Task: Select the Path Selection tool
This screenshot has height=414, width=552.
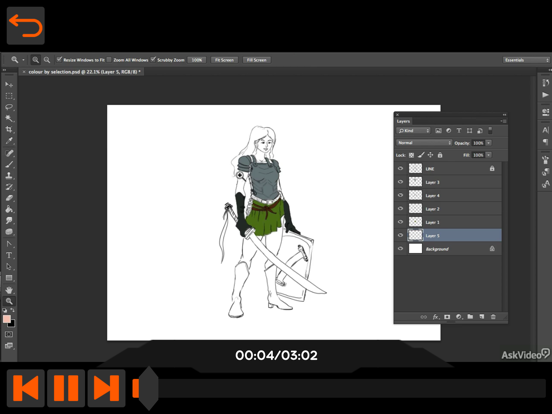Action: (x=9, y=266)
